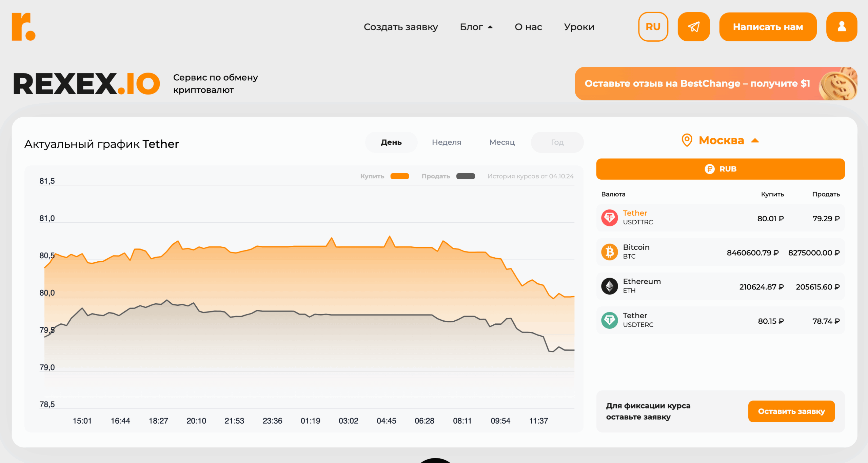Screen dimensions: 868x463
Task: Click USDTERC buy price 80.15 ₽
Action: click(771, 321)
